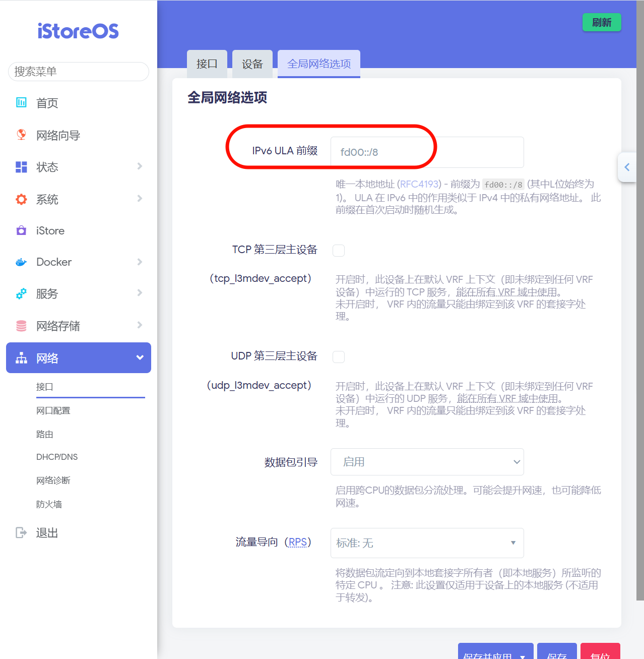Open 防火墙 submenu item
The height and width of the screenshot is (659, 644).
click(x=49, y=504)
